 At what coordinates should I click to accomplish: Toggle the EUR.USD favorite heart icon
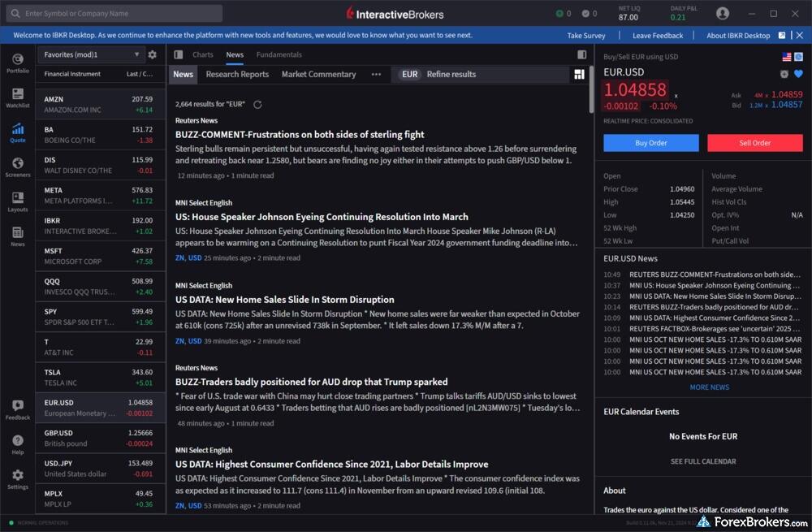tap(798, 73)
